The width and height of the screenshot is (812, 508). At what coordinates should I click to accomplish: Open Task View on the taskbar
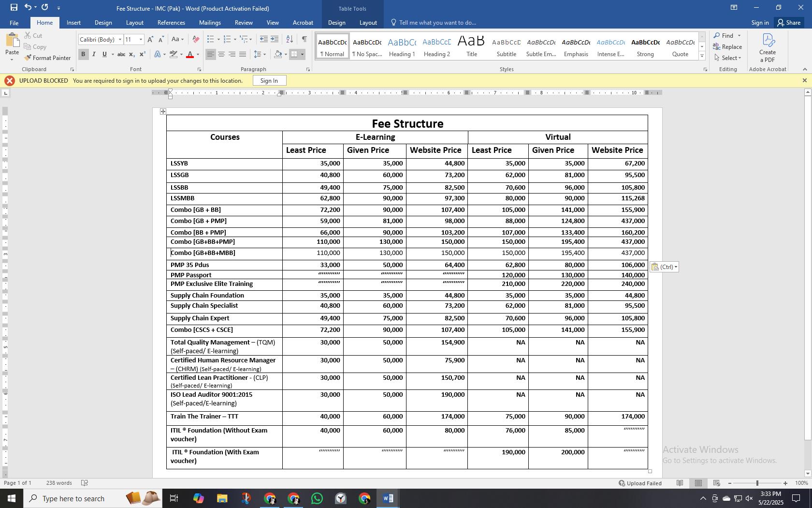174,498
